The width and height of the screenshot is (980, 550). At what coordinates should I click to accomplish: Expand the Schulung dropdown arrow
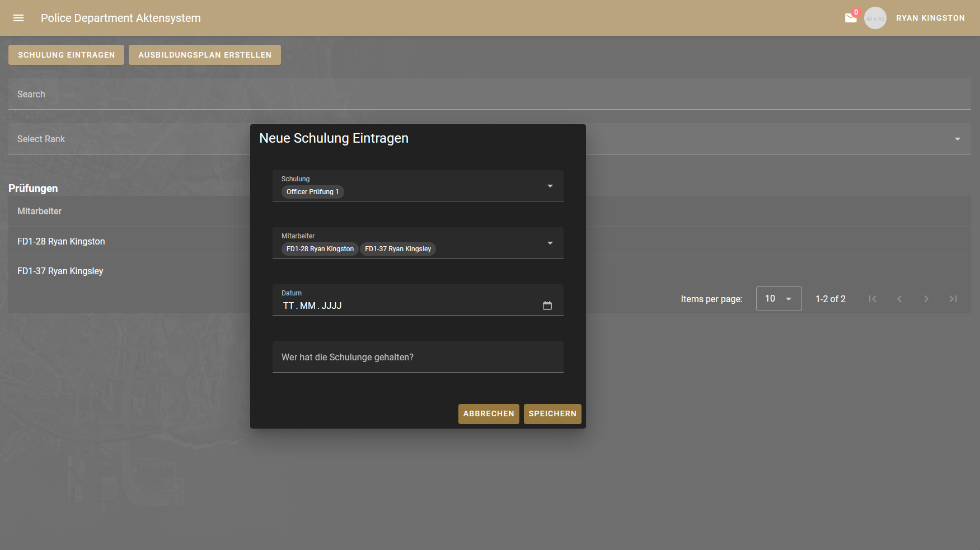click(550, 186)
